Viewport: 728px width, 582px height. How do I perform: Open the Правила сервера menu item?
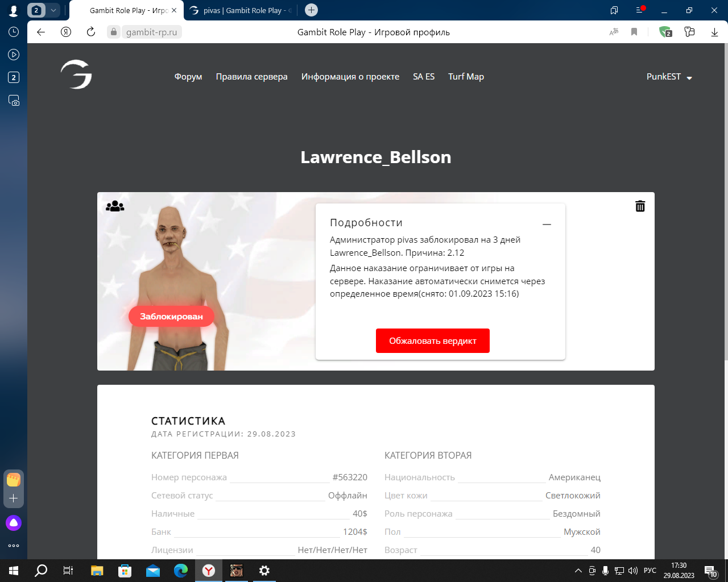pyautogui.click(x=251, y=77)
